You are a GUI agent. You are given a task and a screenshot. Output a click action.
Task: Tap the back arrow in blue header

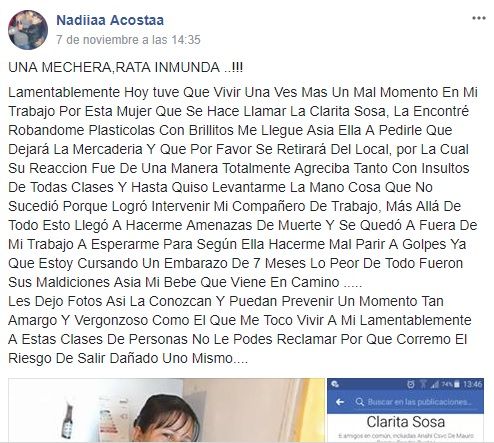coord(340,402)
